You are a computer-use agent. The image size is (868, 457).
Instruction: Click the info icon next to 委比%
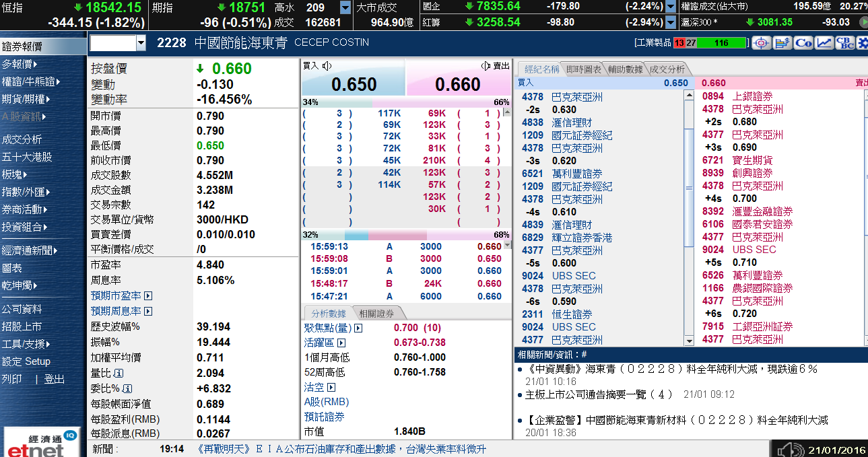128,388
